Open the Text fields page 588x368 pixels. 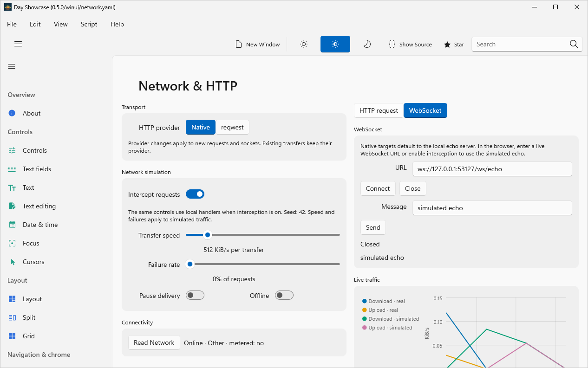[56, 169]
